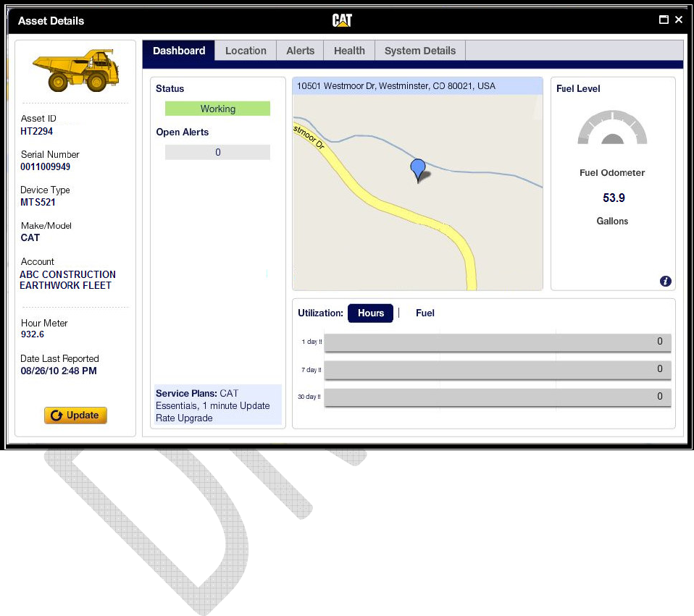Viewport: 694px width, 616px height.
Task: Click date last reported 08/26/10 2:48 PM
Action: point(59,371)
